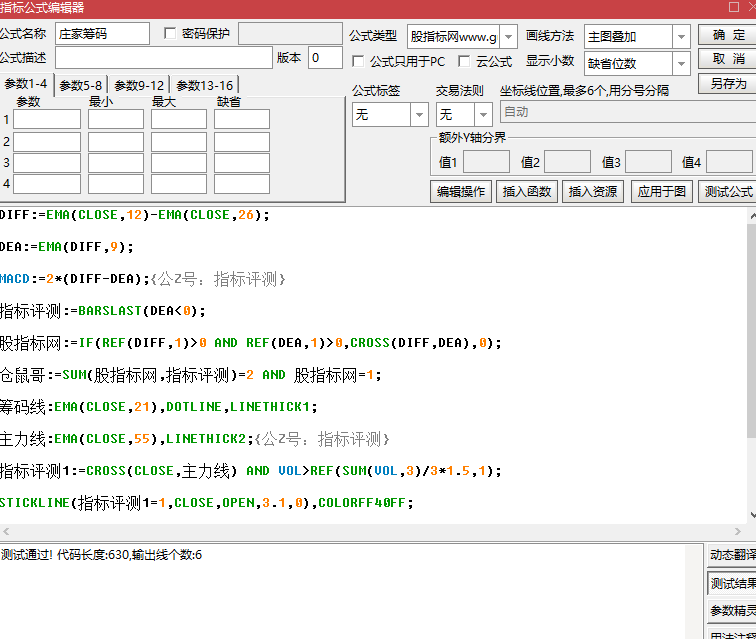The height and width of the screenshot is (639, 756).
Task: Click the 插入资源 button
Action: click(x=593, y=191)
